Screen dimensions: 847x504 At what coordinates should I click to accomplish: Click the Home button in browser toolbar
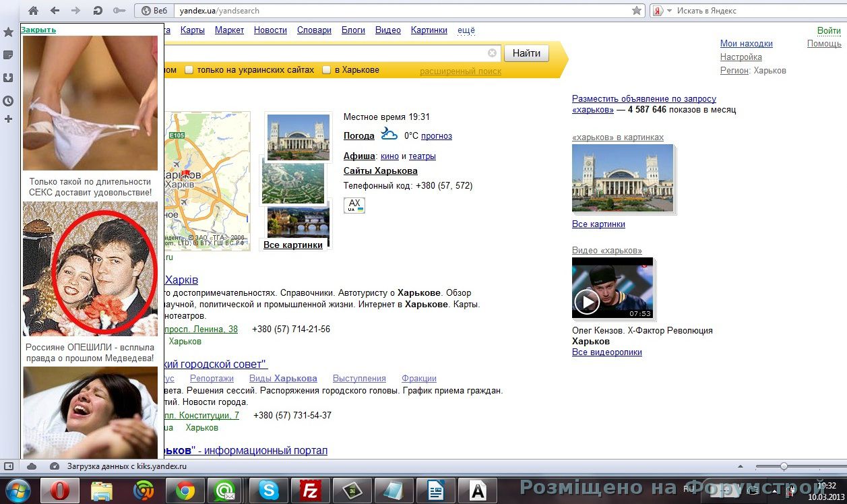[x=33, y=11]
